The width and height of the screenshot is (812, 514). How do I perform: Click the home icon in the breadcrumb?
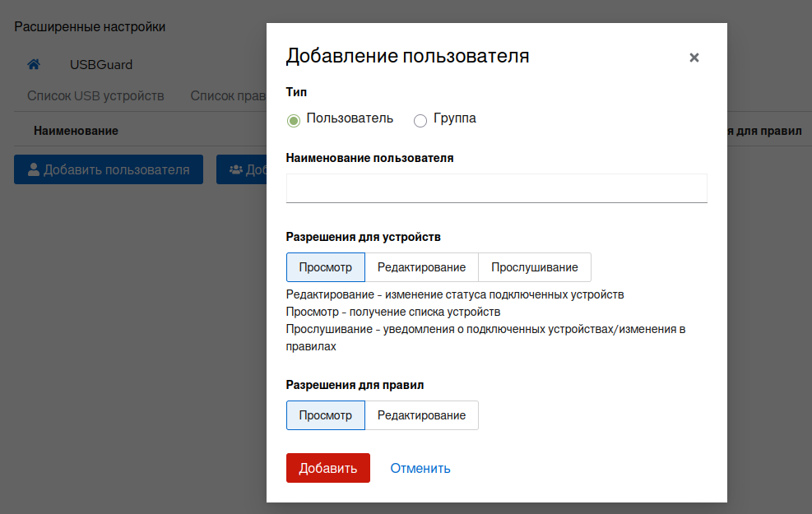(x=34, y=64)
